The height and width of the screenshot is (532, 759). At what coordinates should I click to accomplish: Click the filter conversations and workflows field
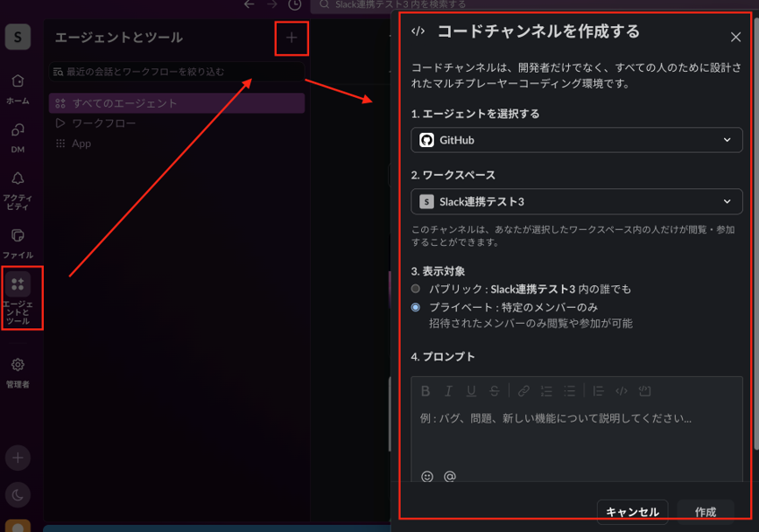[177, 72]
